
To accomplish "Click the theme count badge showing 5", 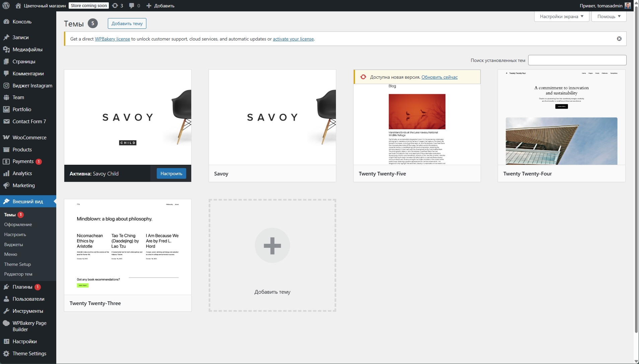I will click(93, 23).
